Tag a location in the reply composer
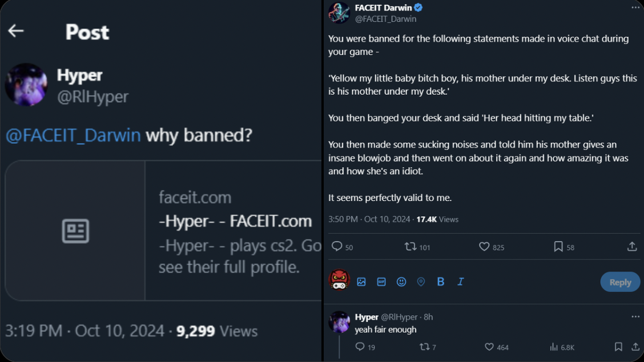 coord(421,282)
